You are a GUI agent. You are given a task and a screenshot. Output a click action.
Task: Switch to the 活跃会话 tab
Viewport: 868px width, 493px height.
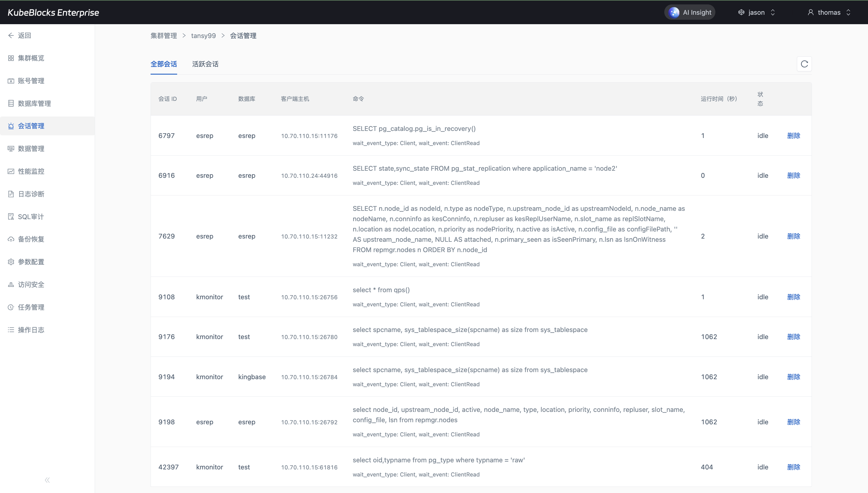(x=205, y=64)
